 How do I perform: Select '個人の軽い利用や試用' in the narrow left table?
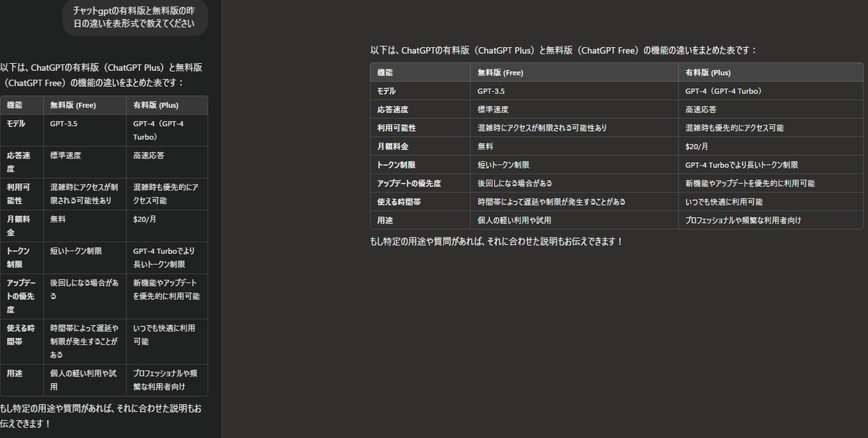click(x=83, y=379)
